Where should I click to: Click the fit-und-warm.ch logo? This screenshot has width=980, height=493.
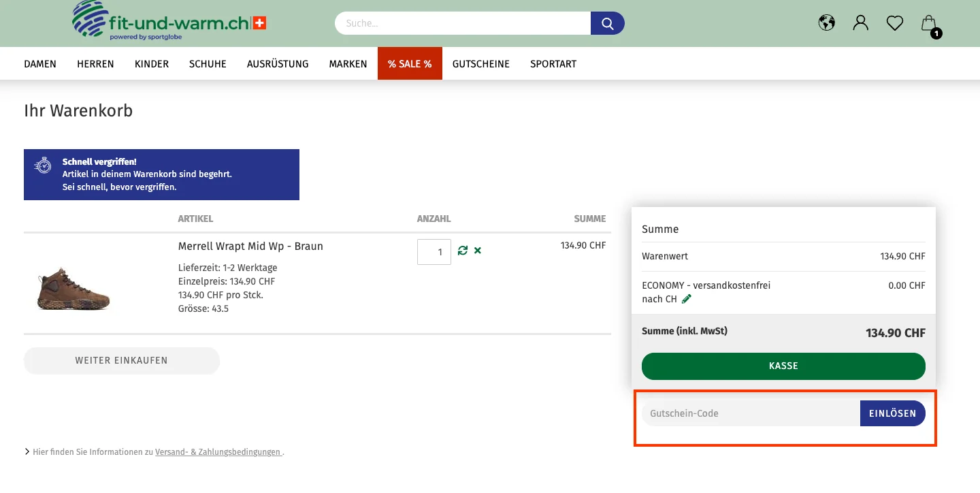click(x=169, y=22)
